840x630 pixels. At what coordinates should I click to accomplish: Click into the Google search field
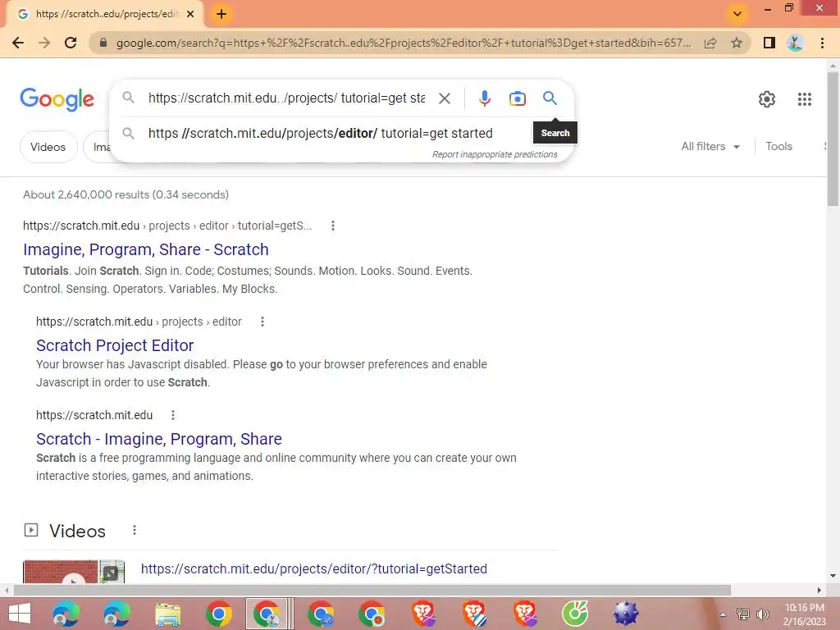pyautogui.click(x=286, y=98)
